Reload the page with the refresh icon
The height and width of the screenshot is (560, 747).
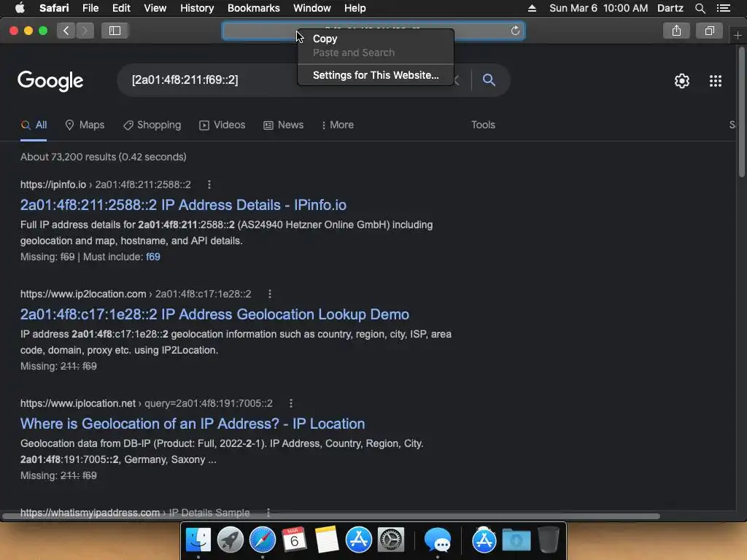pos(515,31)
